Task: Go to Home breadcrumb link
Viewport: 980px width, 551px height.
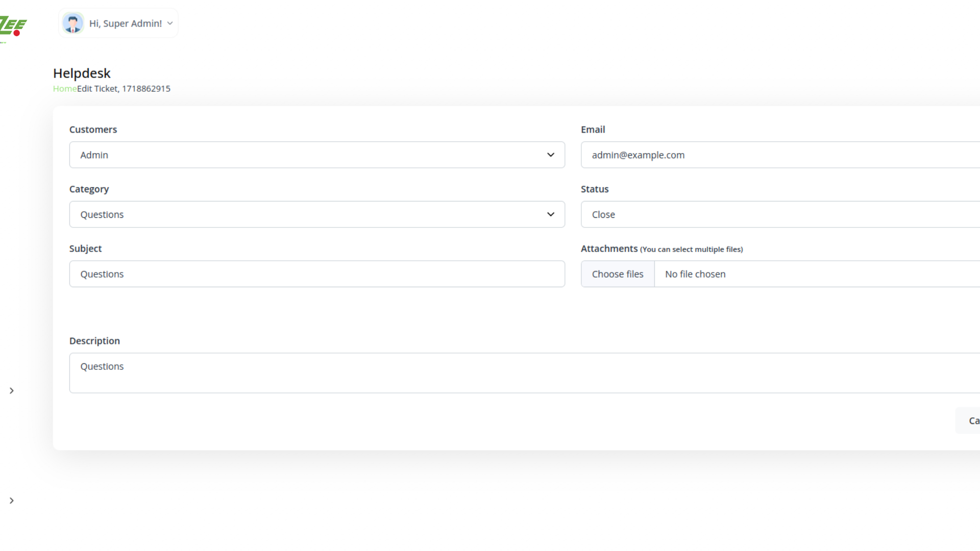Action: click(x=65, y=89)
